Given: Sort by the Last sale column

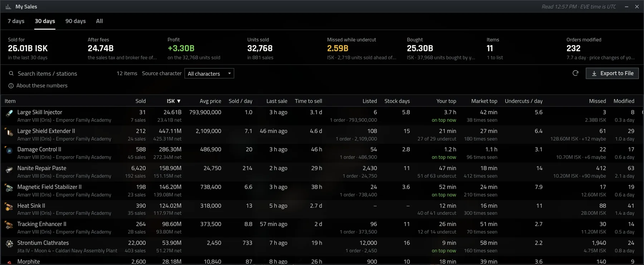Looking at the screenshot, I should point(277,101).
